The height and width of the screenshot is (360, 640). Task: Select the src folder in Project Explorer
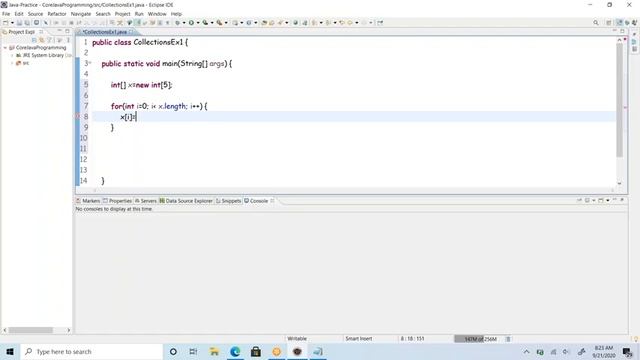pos(22,63)
